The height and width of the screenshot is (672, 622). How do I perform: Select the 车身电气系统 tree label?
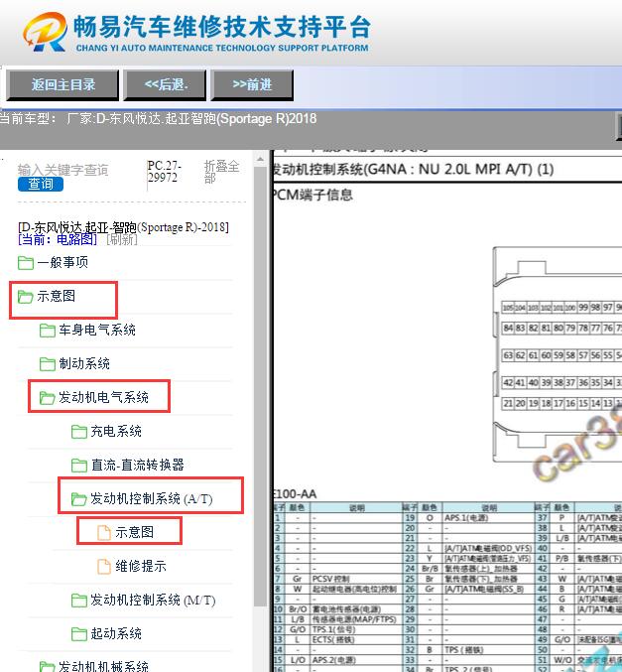pyautogui.click(x=97, y=330)
